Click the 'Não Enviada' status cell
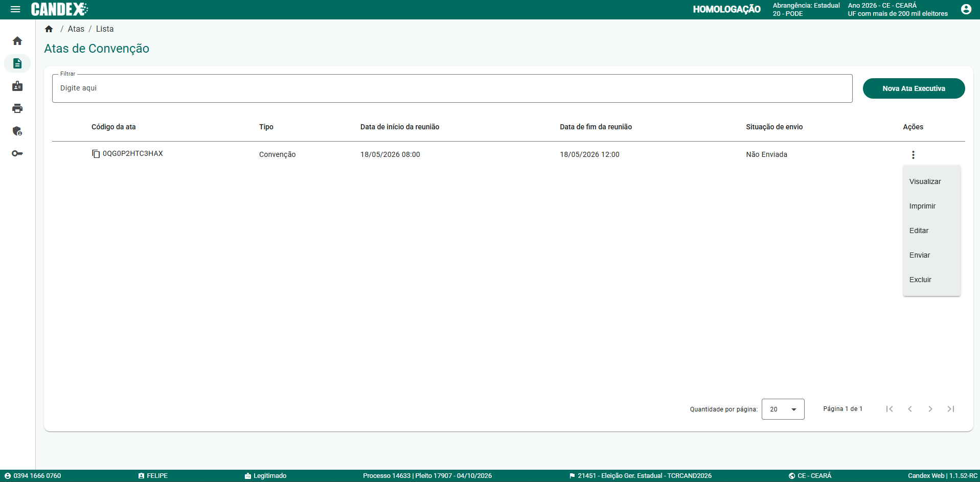Screen dimensions: 980x482 [766, 154]
